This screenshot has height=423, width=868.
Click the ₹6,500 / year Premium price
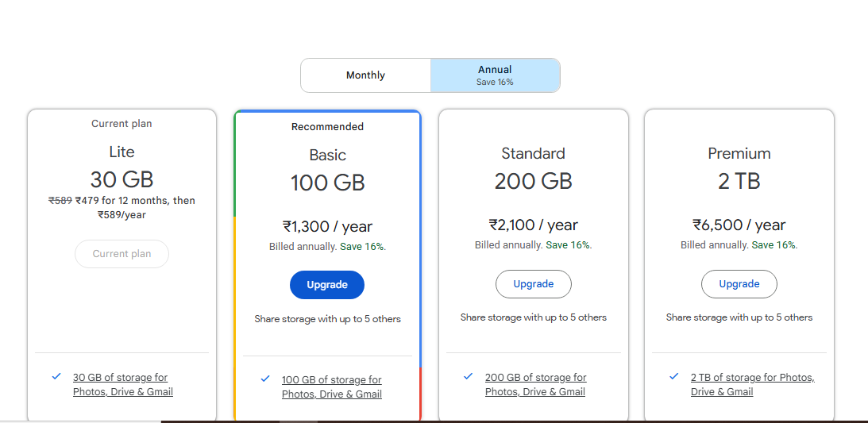tap(739, 225)
